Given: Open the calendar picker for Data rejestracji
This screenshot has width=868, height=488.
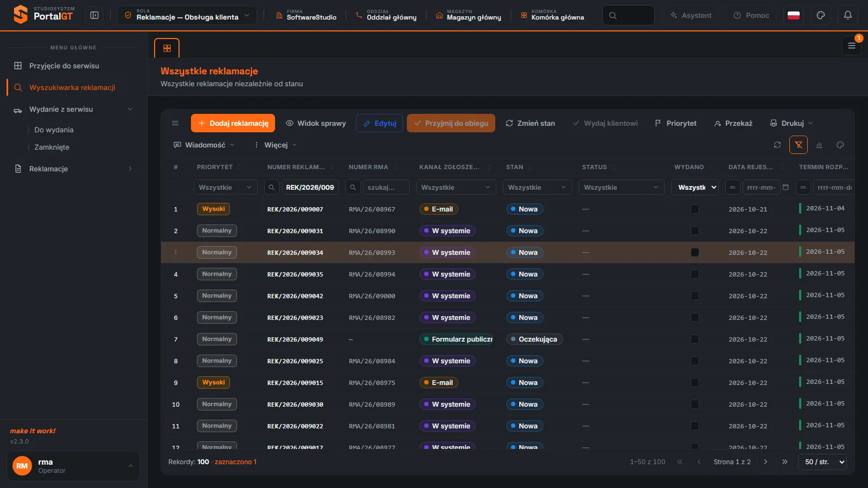Looking at the screenshot, I should 786,187.
